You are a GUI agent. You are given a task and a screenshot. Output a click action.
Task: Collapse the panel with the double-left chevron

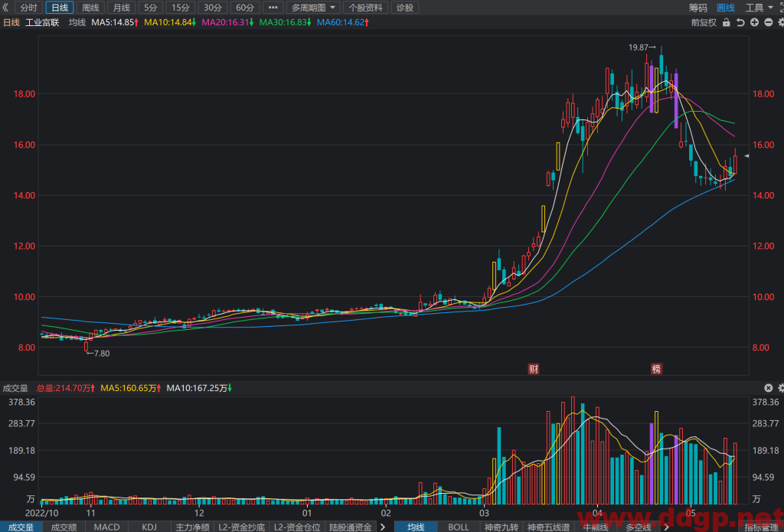pos(5,8)
